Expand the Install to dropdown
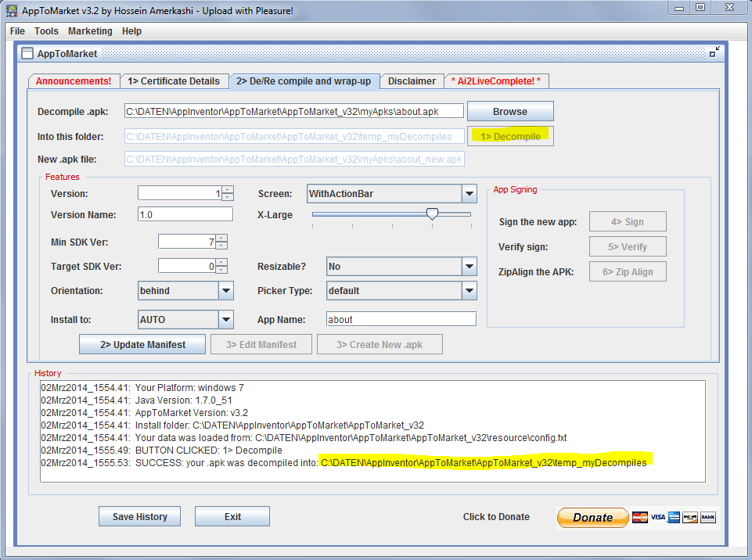 [x=226, y=319]
